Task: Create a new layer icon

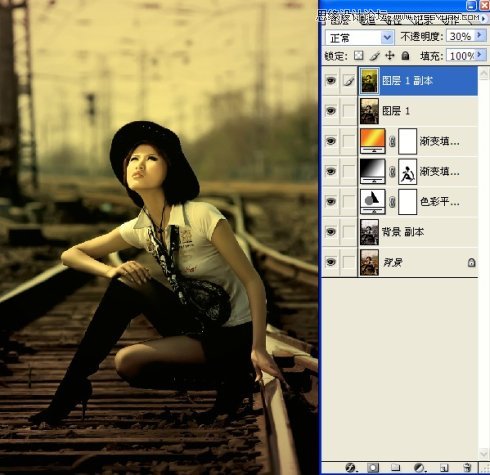Action: point(443,468)
